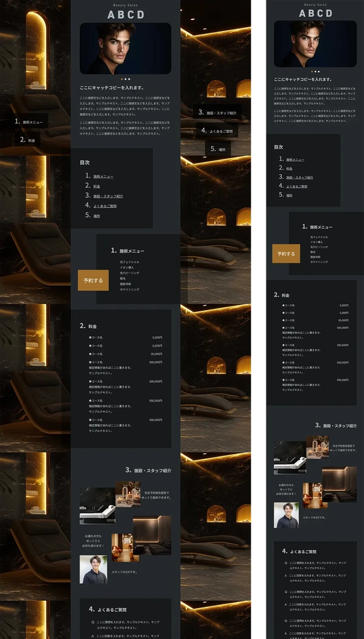Click the gold first carousel dot in desktop preview
The width and height of the screenshot is (364, 639).
coord(122,79)
